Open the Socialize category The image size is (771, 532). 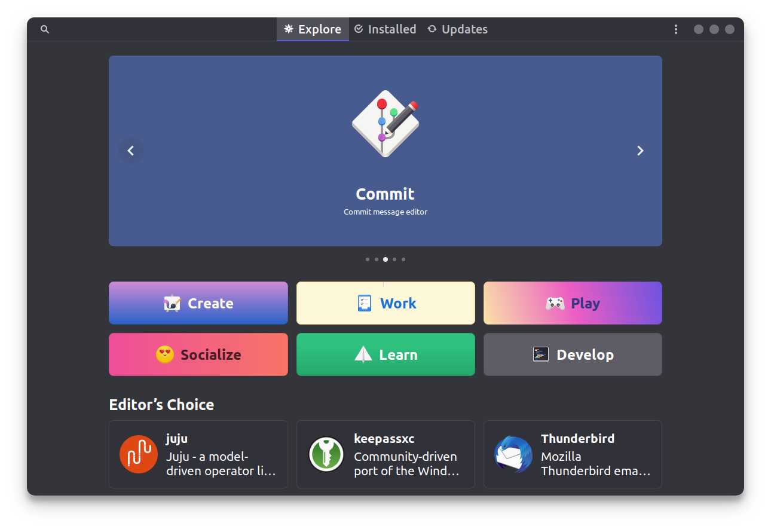pyautogui.click(x=198, y=354)
